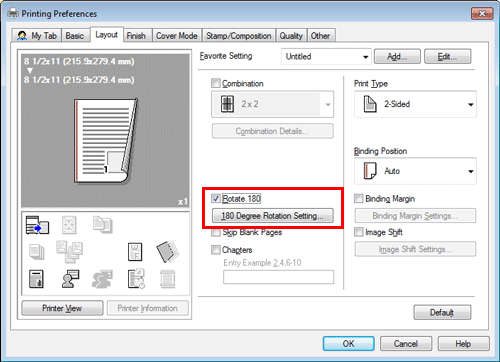Click the Printer View button
The height and width of the screenshot is (362, 500).
click(x=62, y=308)
